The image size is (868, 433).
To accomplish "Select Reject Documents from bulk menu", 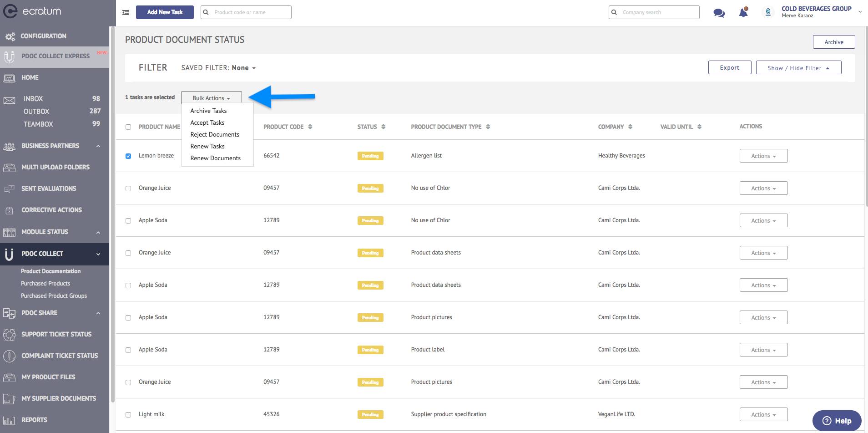I will click(x=215, y=134).
